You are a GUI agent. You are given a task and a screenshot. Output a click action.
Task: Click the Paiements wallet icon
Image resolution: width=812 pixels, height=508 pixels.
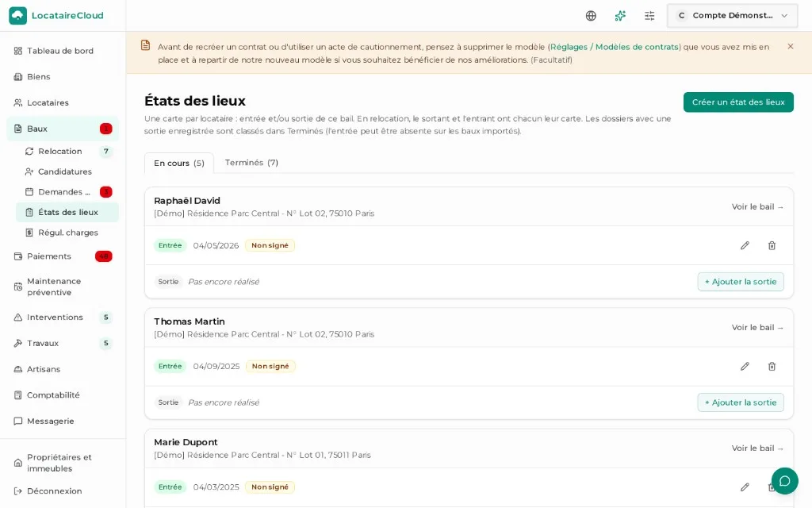coord(18,256)
